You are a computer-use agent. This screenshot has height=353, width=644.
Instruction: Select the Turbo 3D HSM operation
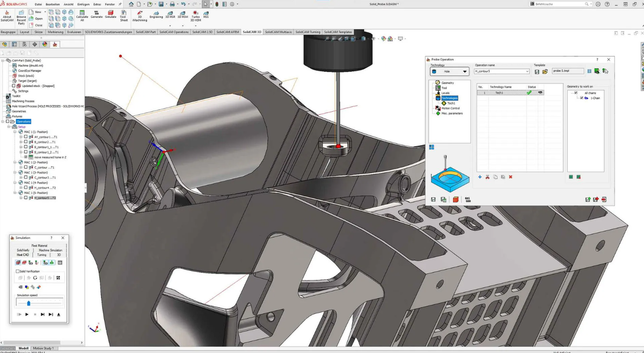pos(195,16)
